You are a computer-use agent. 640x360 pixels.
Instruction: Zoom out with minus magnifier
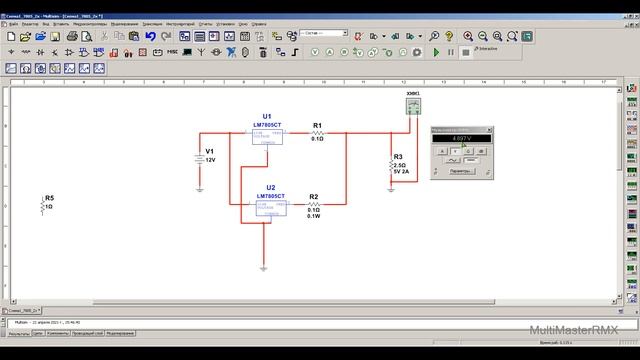[482, 36]
